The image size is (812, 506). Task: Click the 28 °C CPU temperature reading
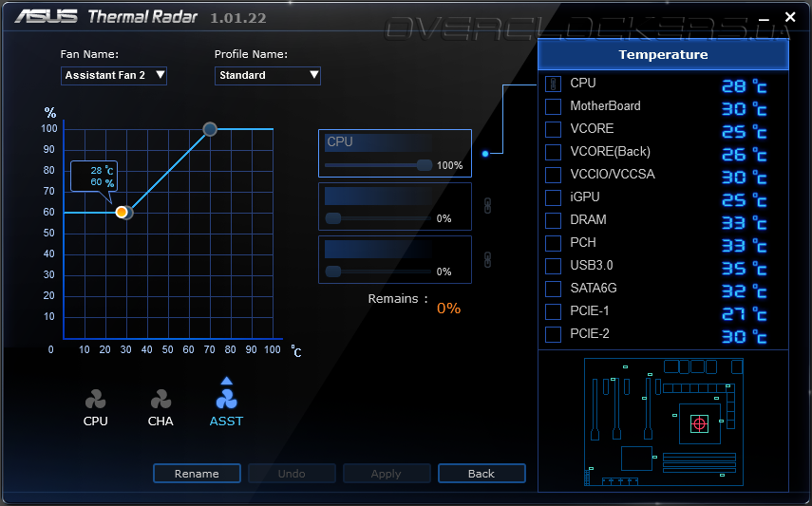745,86
